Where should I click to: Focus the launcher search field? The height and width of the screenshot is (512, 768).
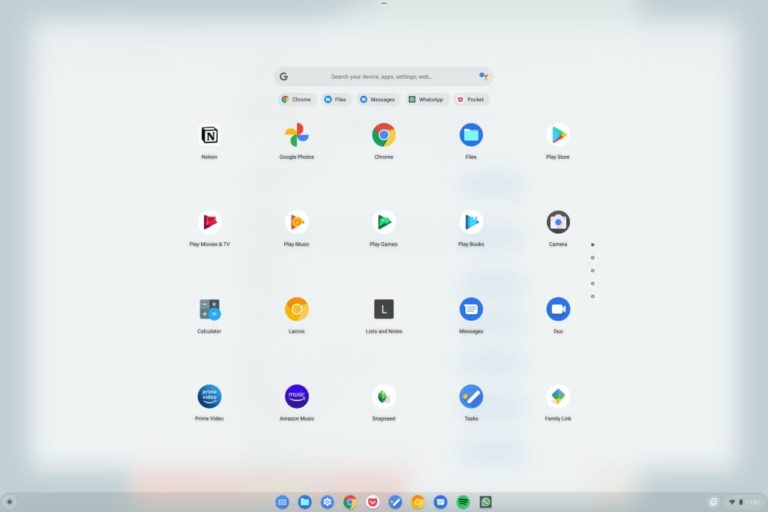point(384,76)
